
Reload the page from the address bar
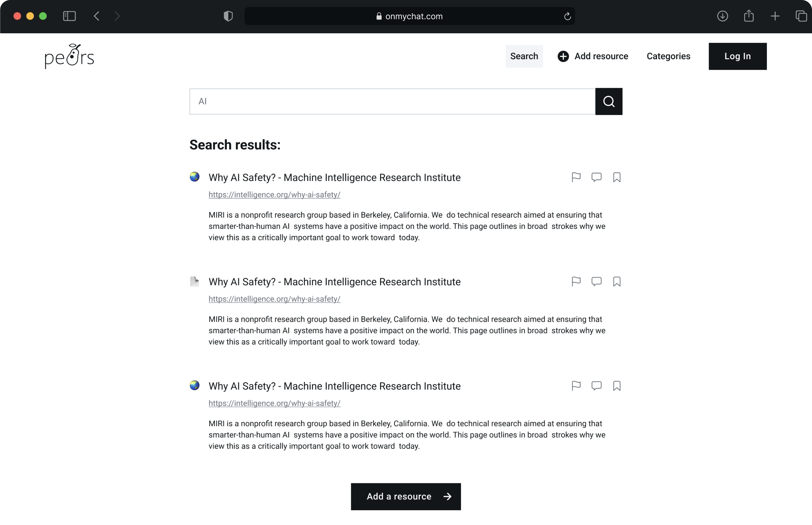coord(567,16)
